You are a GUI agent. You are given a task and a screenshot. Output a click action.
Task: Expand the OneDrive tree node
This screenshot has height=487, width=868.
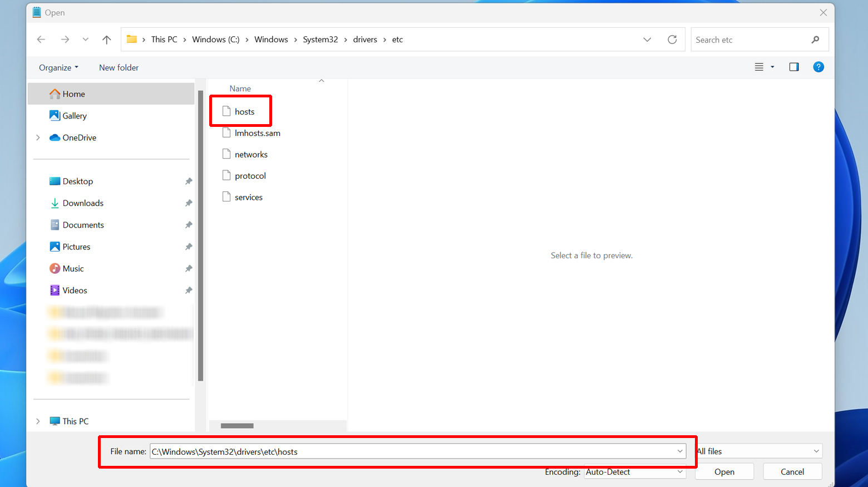click(38, 138)
